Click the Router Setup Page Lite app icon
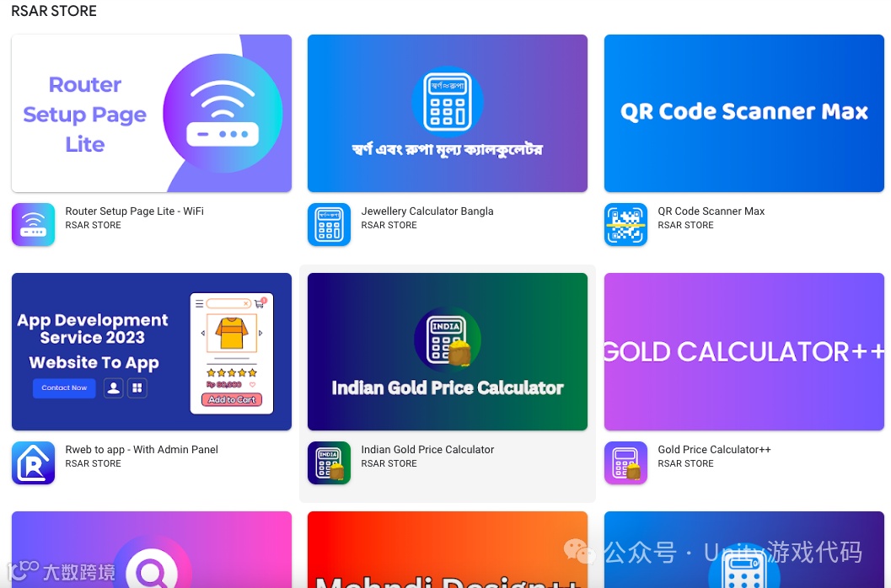This screenshot has width=891, height=588. [33, 224]
